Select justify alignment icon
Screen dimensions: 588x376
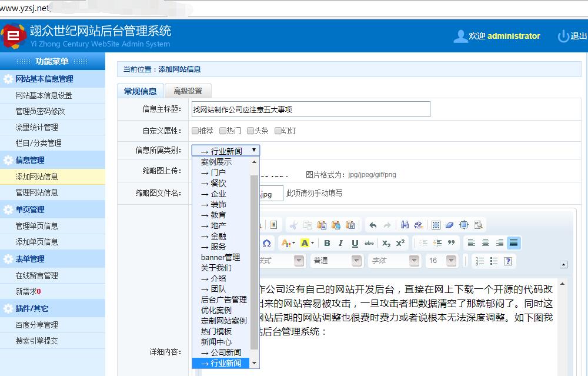click(514, 243)
